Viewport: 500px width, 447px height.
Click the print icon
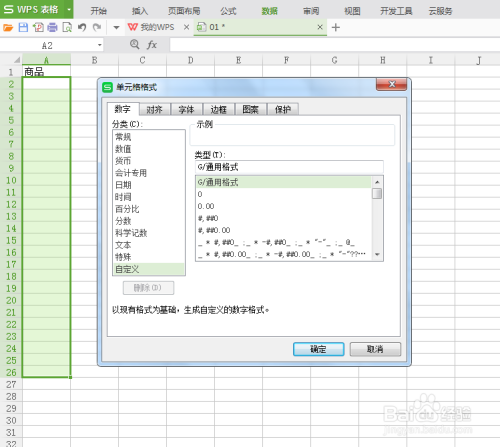tap(52, 27)
